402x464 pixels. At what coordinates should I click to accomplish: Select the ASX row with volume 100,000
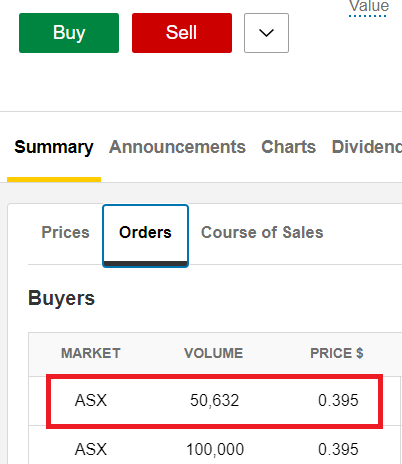click(215, 447)
